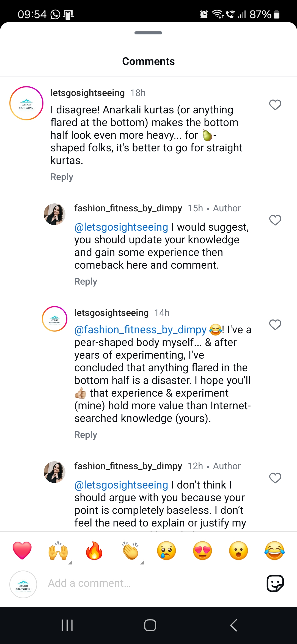Screen dimensions: 297x644
Task: Select the heart-eyes emoji
Action: point(203,551)
